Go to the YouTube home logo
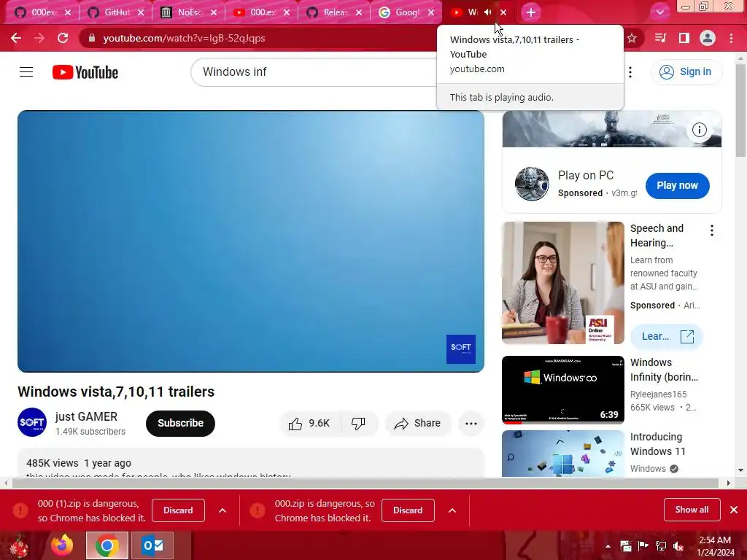 85,72
